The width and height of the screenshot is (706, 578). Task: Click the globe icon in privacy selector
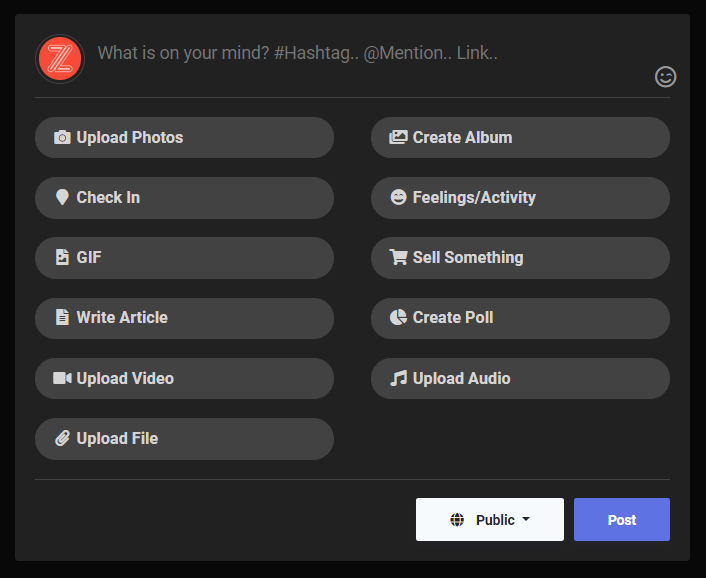[x=458, y=520]
